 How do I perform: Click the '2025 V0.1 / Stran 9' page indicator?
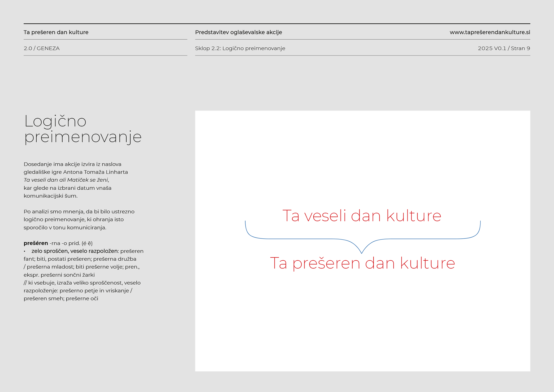coord(504,48)
